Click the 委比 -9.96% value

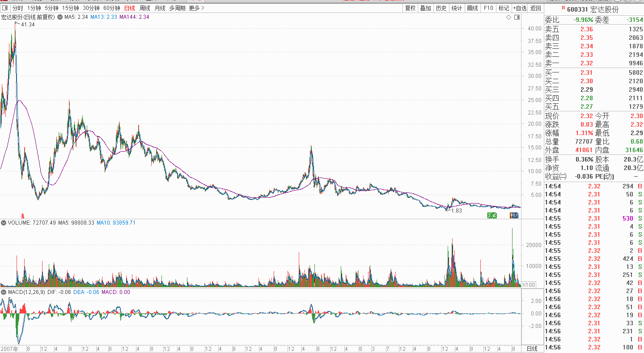point(583,20)
